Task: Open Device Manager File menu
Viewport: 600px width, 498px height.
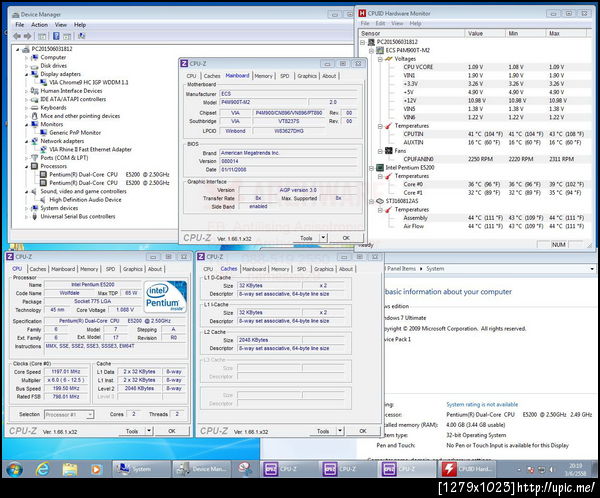Action: click(20, 25)
